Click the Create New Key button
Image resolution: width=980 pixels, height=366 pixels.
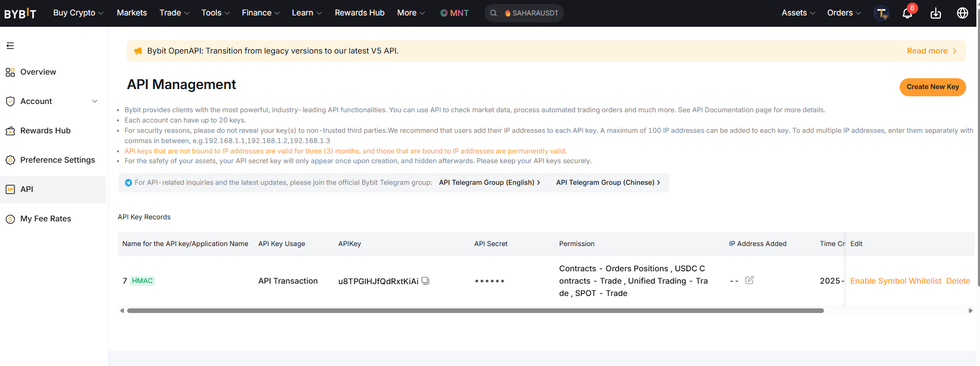tap(932, 87)
